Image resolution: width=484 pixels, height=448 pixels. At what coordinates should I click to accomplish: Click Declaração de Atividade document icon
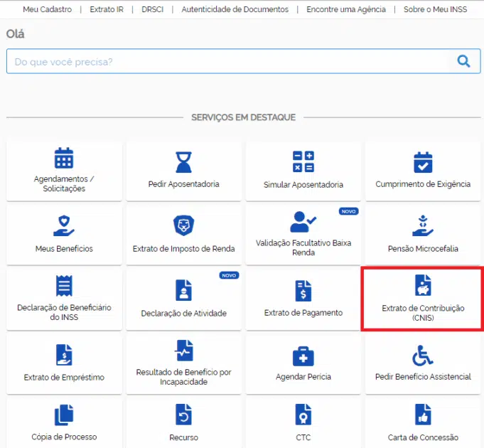click(x=183, y=290)
